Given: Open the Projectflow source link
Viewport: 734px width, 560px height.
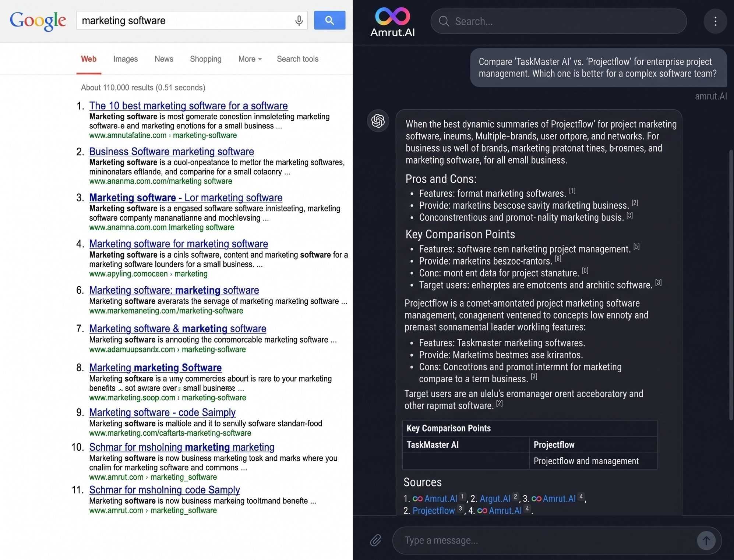Looking at the screenshot, I should [x=434, y=511].
